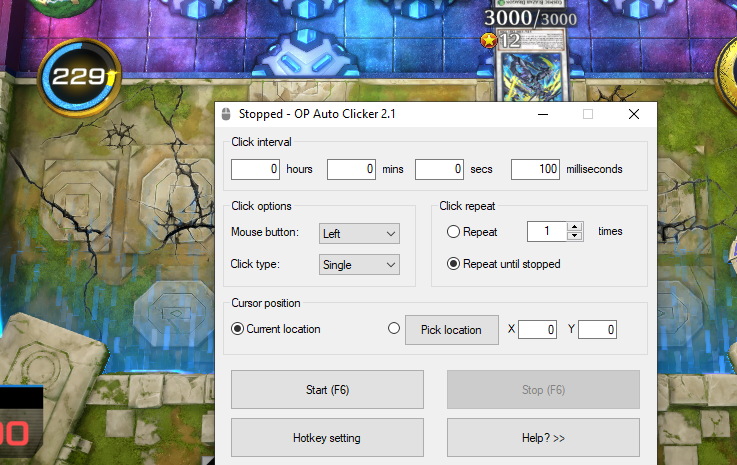Click the level 12 star icon in game

(x=489, y=40)
